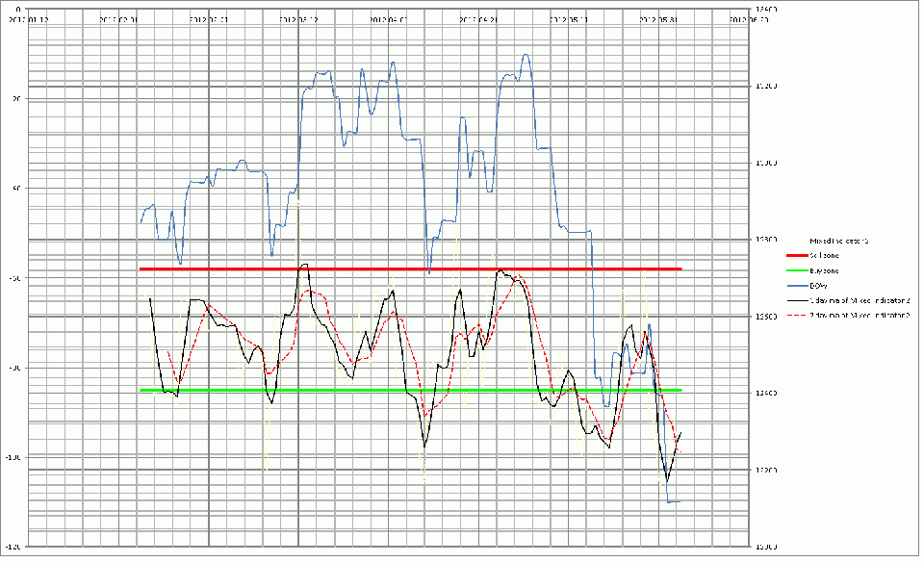Click the 12200 label on right axis
924x562 pixels.
[766, 471]
